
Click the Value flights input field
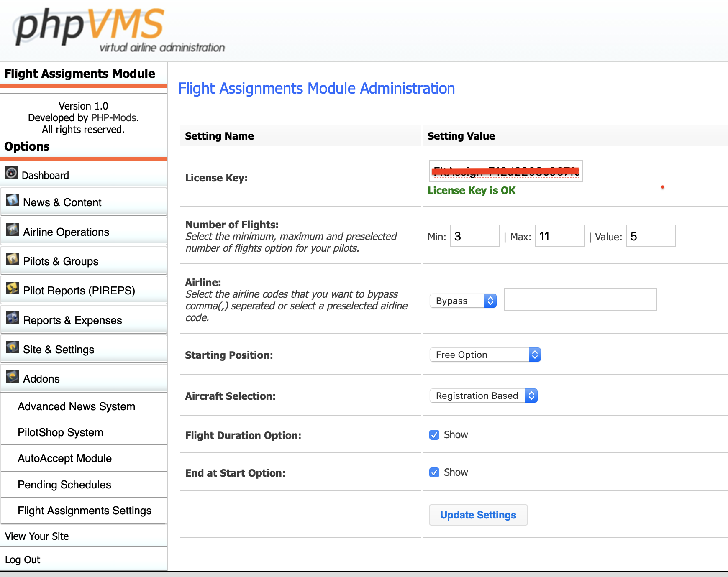pyautogui.click(x=651, y=236)
